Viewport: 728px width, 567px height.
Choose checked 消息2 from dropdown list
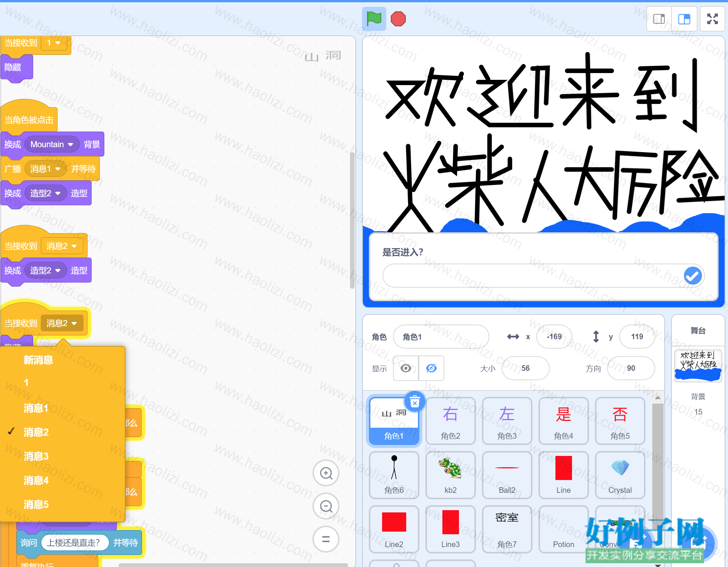(x=63, y=432)
